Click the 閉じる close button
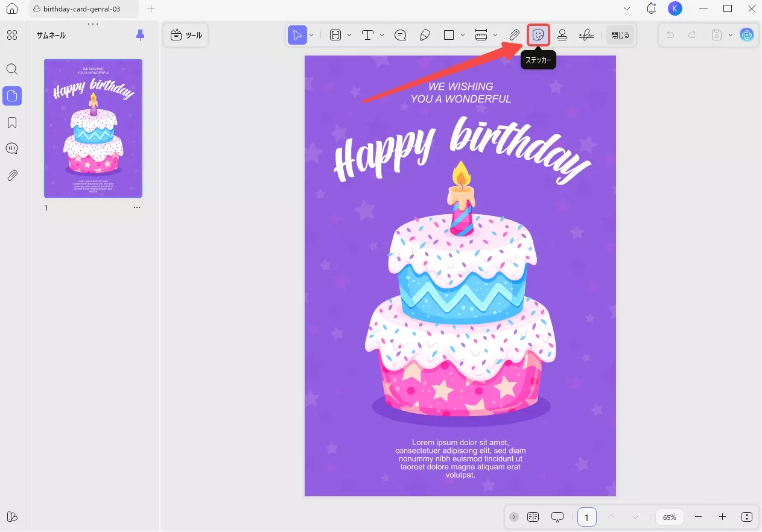The width and height of the screenshot is (762, 532). 620,35
